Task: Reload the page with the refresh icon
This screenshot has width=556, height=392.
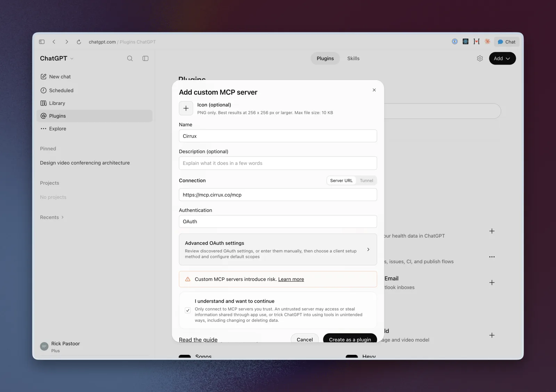Action: [79, 42]
